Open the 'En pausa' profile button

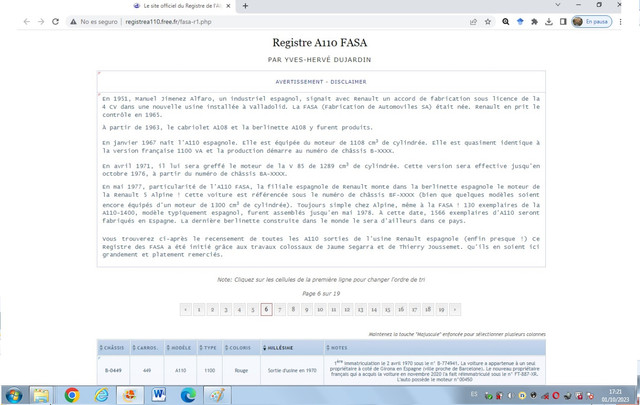coord(592,22)
